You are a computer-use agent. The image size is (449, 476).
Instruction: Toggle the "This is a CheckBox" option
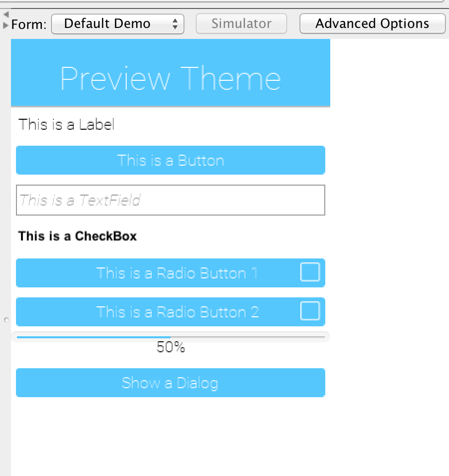(77, 236)
